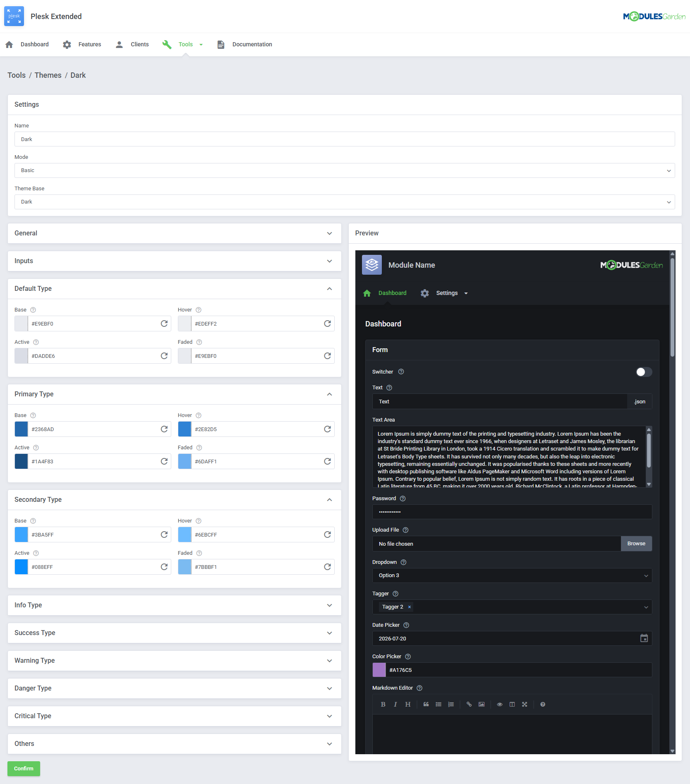Viewport: 690px width, 784px height.
Task: Click help icon next to Primary Type Hover
Action: (x=199, y=415)
